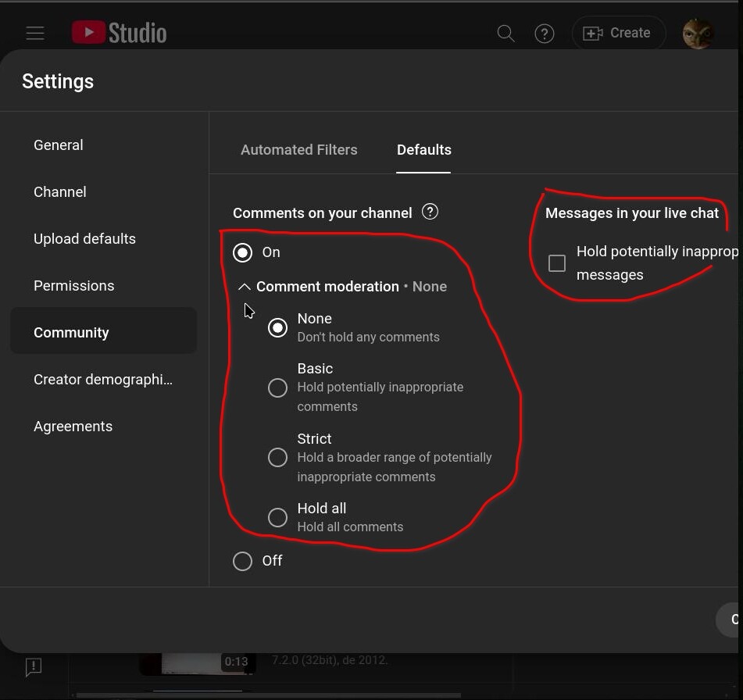Image resolution: width=743 pixels, height=700 pixels.
Task: Enable hold inappropriate live chat messages
Action: (557, 263)
